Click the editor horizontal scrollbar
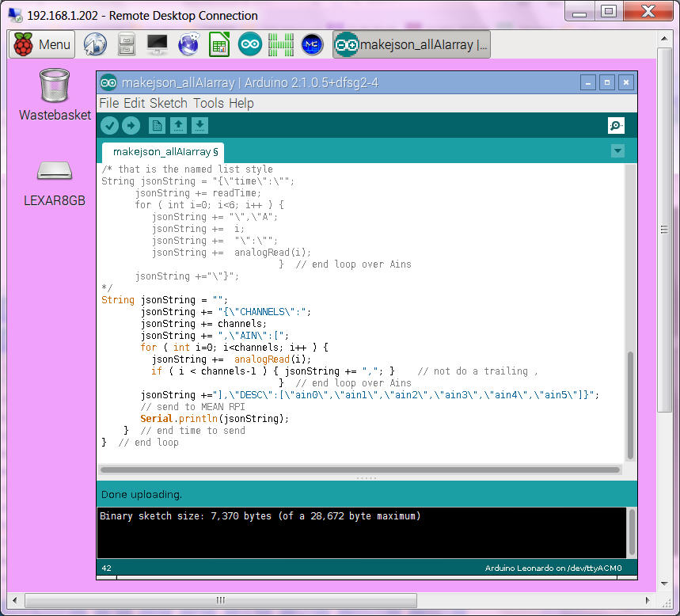The image size is (680, 616). coord(360,470)
